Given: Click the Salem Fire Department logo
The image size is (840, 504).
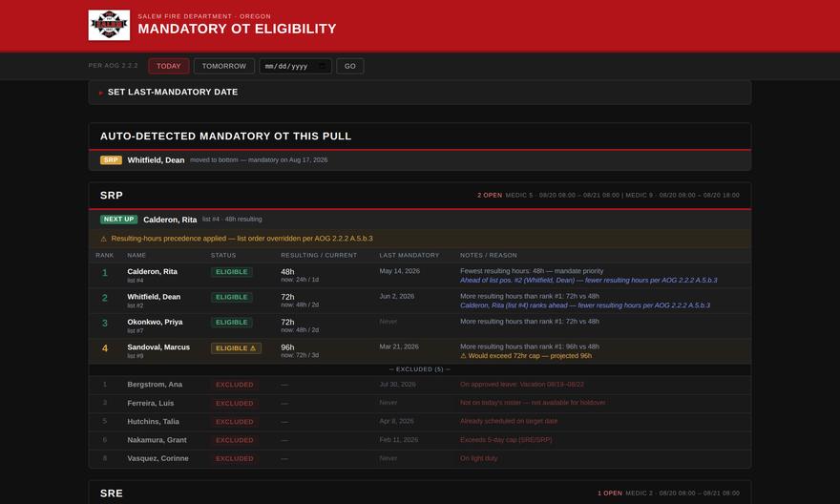Looking at the screenshot, I should [x=109, y=25].
